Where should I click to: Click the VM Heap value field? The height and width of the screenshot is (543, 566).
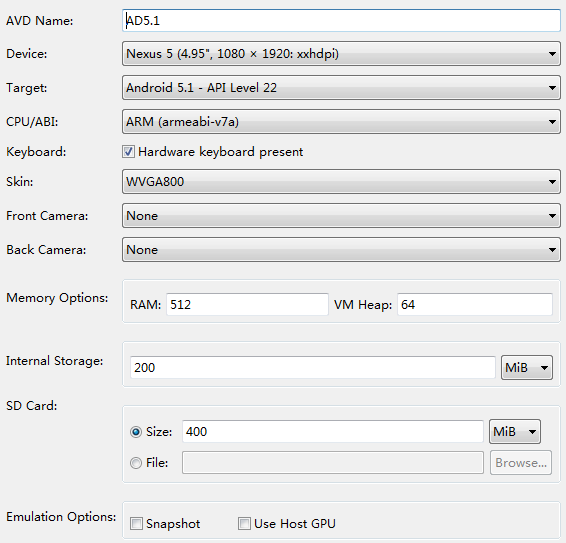click(475, 304)
